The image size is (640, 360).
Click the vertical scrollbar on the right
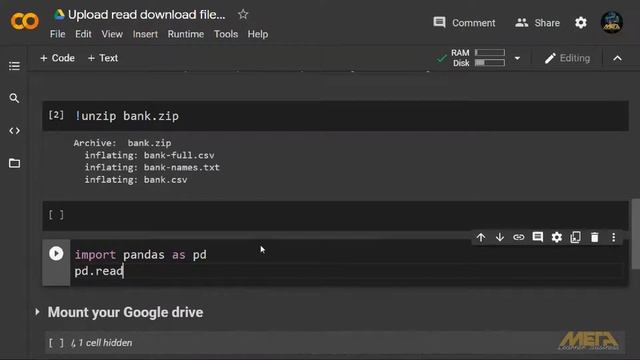[x=636, y=234]
